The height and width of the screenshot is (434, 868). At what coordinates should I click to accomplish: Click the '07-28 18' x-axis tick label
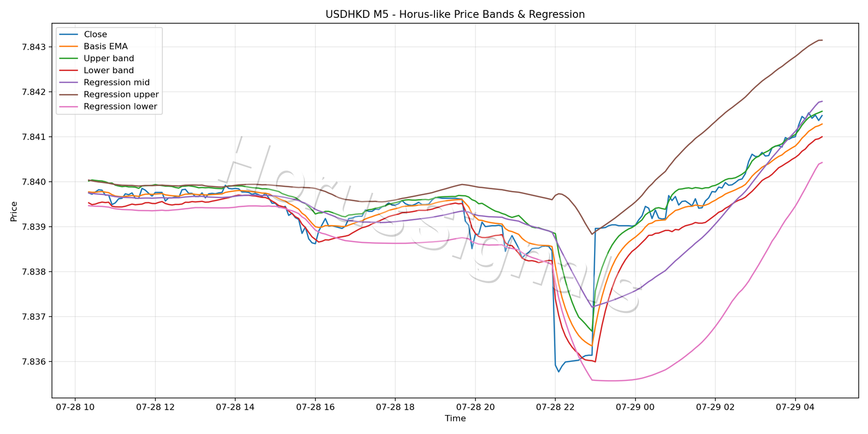[x=395, y=406]
